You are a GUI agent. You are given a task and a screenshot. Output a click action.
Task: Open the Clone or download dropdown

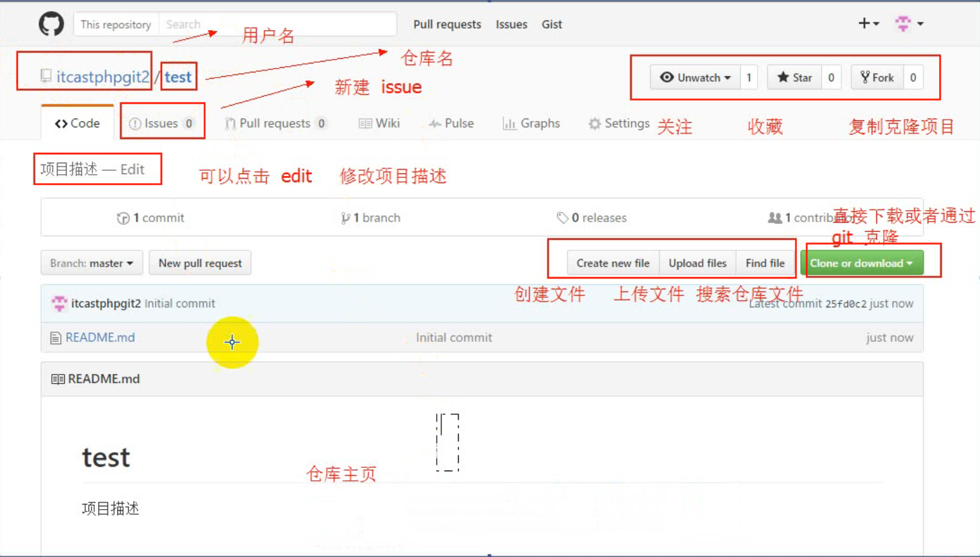pyautogui.click(x=862, y=263)
